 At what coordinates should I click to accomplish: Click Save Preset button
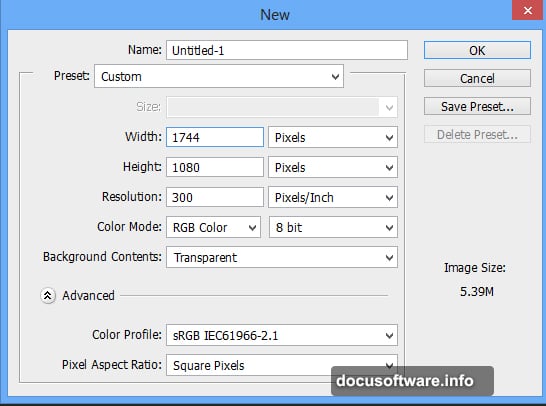click(x=477, y=106)
